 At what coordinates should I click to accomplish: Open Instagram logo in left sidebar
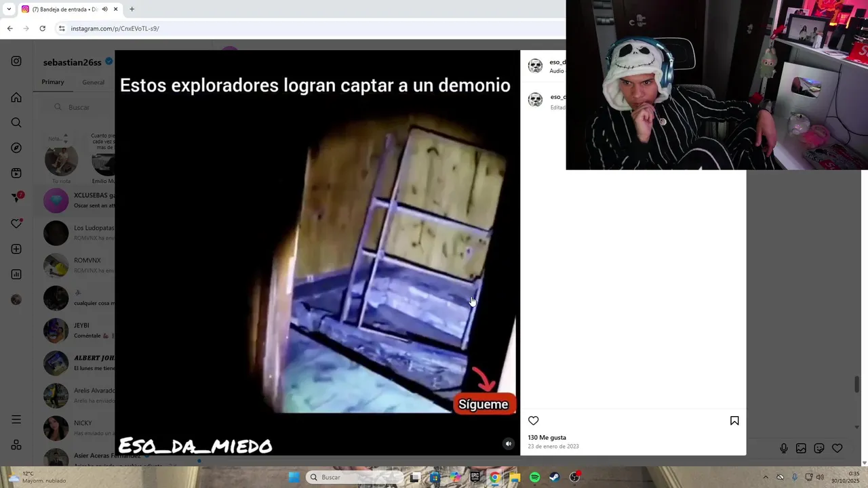[x=16, y=61]
